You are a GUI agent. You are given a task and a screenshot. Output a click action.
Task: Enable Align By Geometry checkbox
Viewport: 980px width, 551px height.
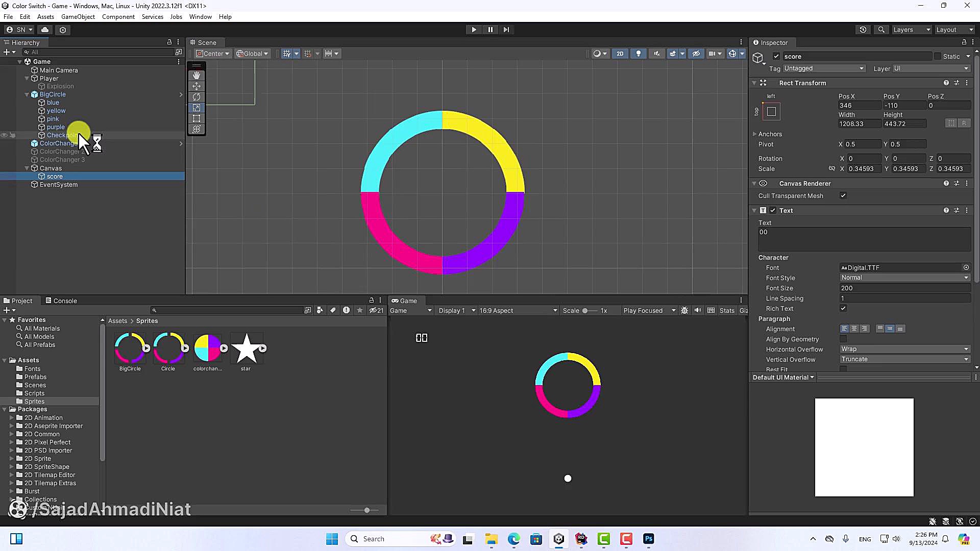[843, 339]
